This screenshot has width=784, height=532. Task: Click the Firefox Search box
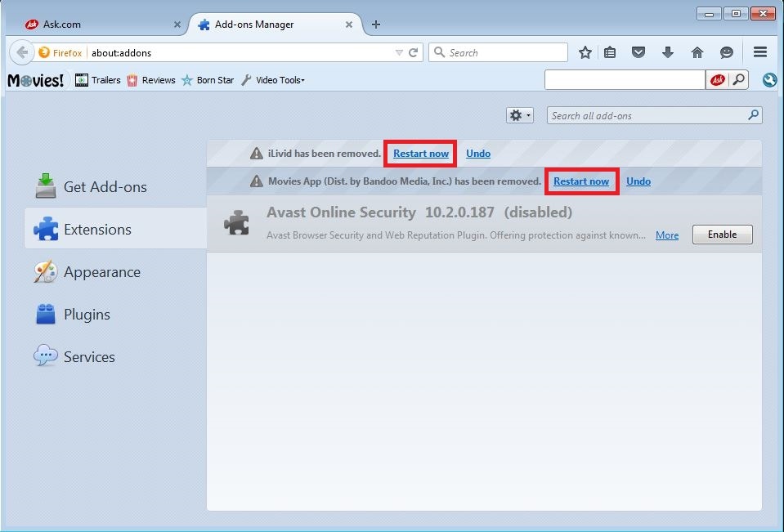[x=498, y=52]
